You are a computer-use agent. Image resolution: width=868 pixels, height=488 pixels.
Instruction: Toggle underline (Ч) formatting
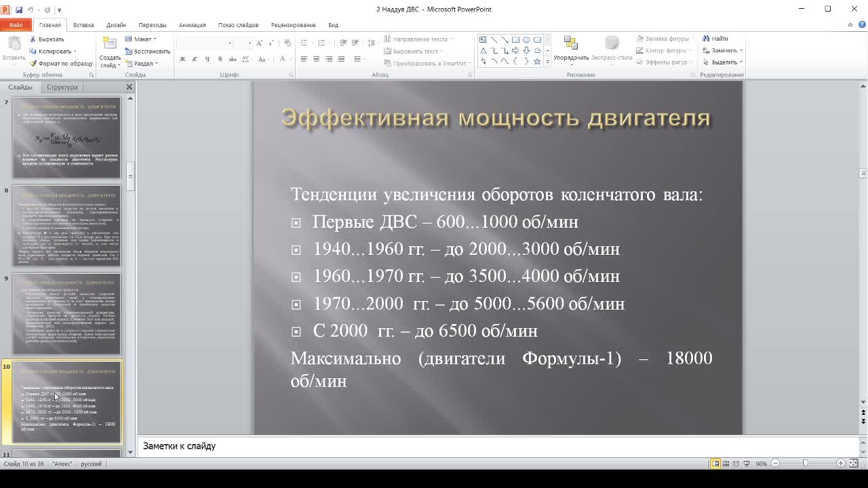(208, 59)
